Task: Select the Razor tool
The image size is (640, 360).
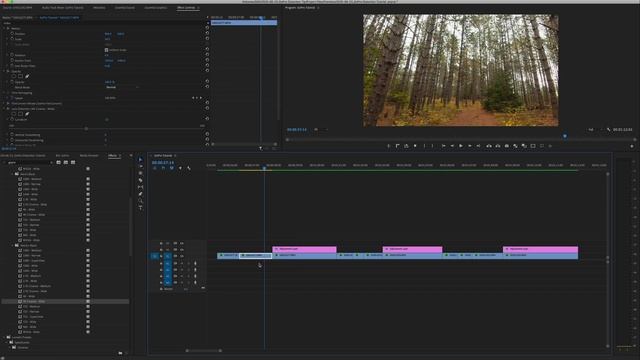Action: 140,180
